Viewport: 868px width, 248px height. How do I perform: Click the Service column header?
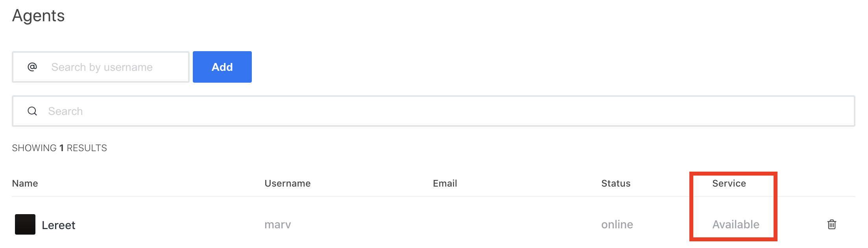[729, 183]
